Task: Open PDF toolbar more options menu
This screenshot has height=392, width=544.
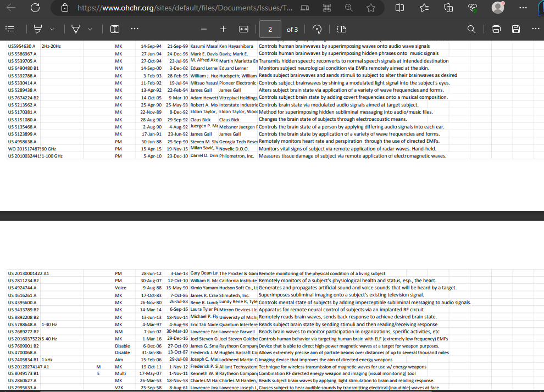Action: (x=536, y=29)
